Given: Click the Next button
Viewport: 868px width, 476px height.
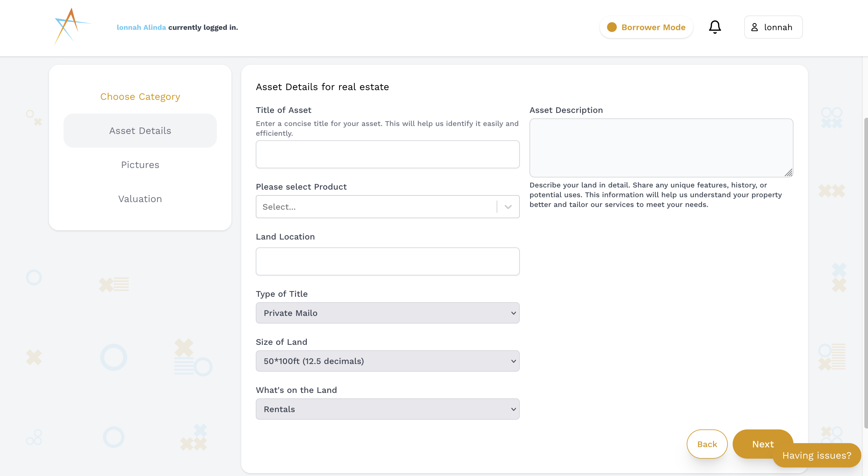Looking at the screenshot, I should 762,444.
